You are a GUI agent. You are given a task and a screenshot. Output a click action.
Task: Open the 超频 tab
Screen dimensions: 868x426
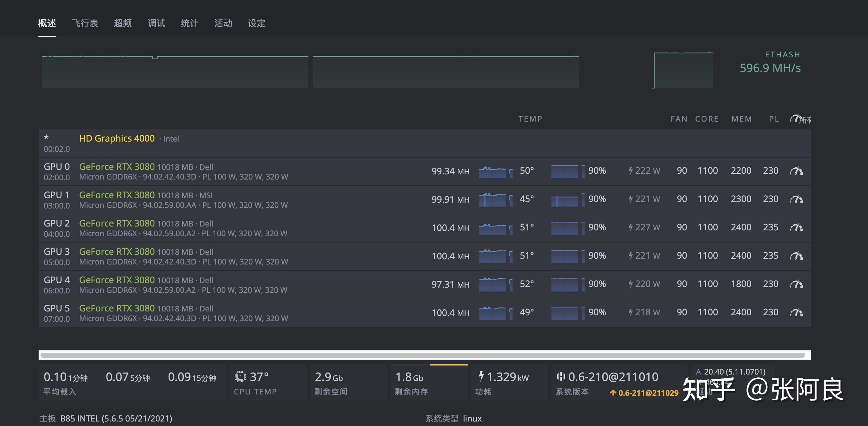click(123, 23)
